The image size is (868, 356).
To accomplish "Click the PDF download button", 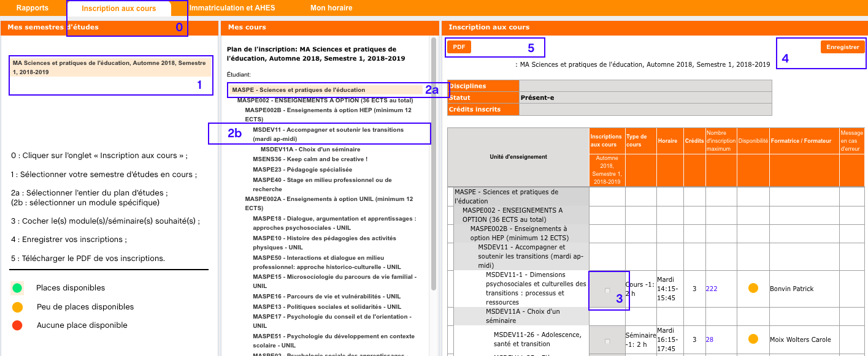I will pos(459,47).
